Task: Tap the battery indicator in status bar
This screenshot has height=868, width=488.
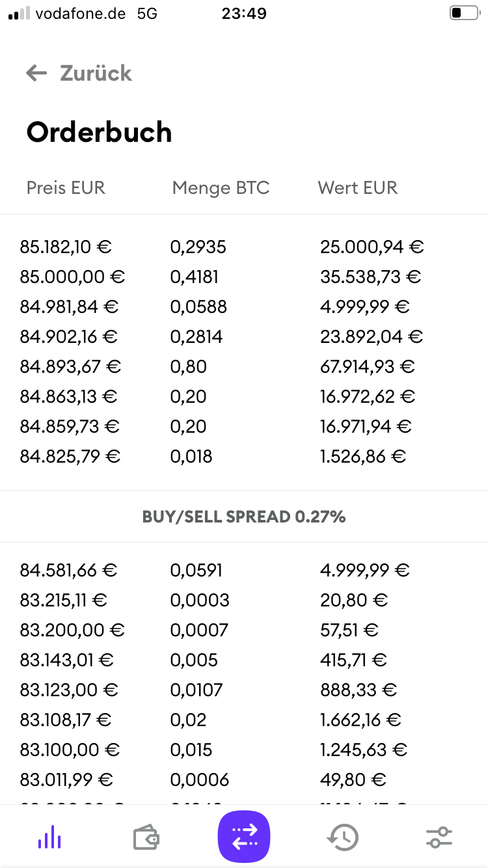Action: pos(463,14)
